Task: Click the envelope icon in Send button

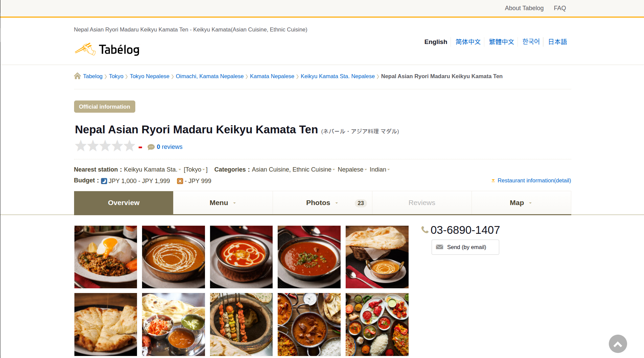Action: 439,247
